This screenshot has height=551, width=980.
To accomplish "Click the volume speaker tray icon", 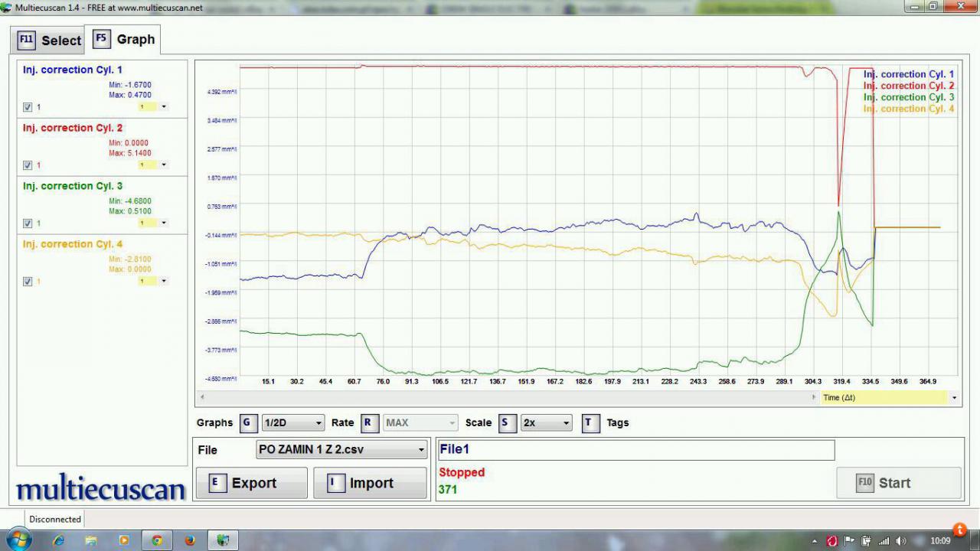I will pyautogui.click(x=900, y=541).
